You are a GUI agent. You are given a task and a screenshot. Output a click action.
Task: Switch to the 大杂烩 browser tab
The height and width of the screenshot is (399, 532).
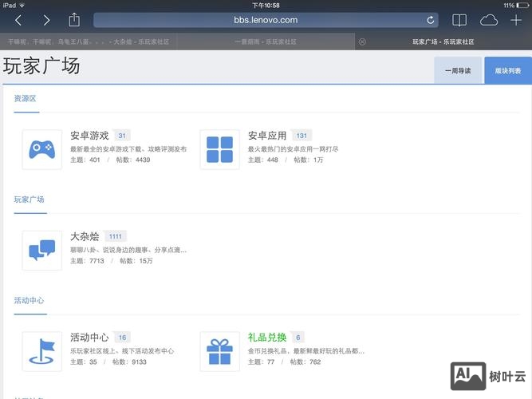tap(88, 41)
